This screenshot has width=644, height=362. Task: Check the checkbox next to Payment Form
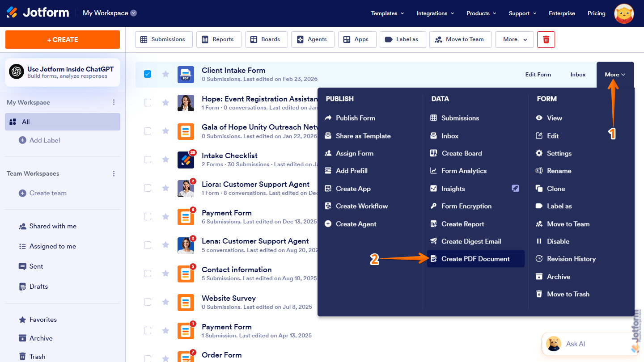(148, 216)
